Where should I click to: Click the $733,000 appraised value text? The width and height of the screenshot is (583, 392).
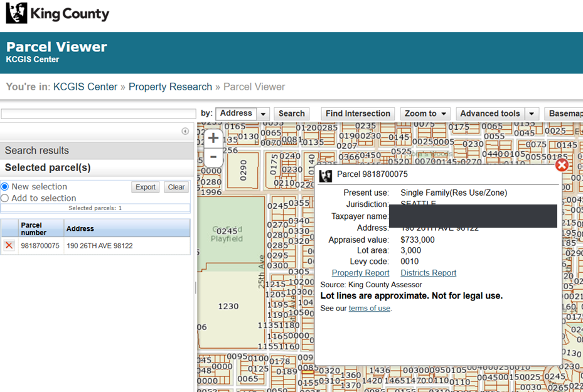tap(417, 240)
